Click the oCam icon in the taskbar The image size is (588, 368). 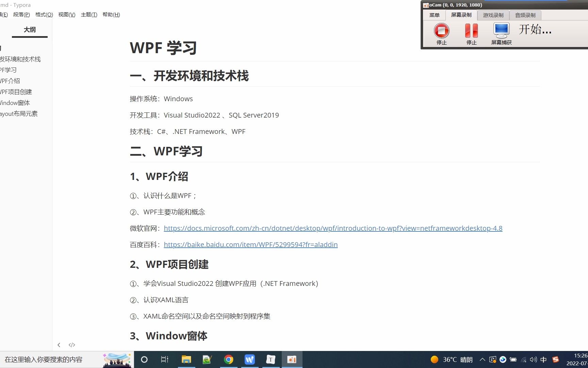coord(292,359)
